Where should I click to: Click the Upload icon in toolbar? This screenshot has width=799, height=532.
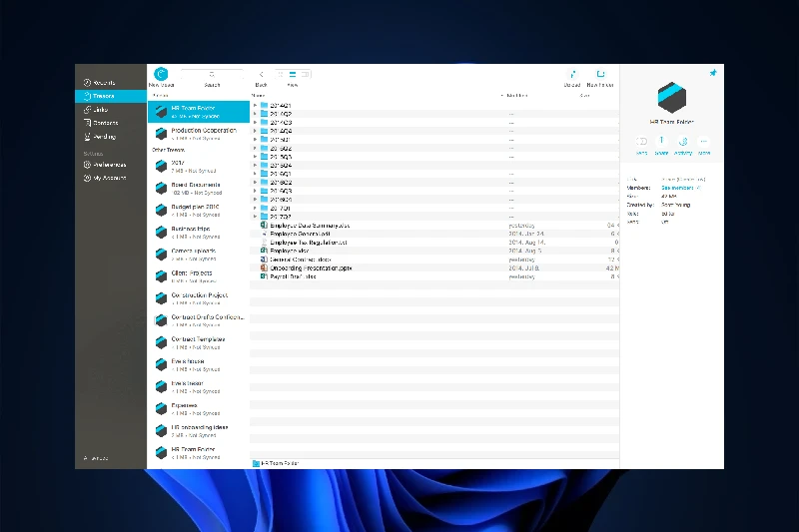tap(572, 74)
